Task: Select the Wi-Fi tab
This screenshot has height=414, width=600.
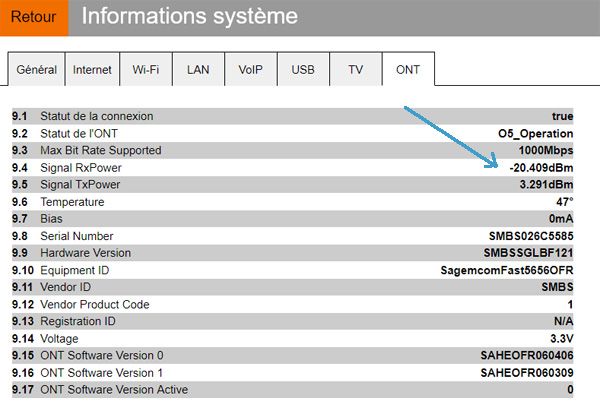Action: 146,70
